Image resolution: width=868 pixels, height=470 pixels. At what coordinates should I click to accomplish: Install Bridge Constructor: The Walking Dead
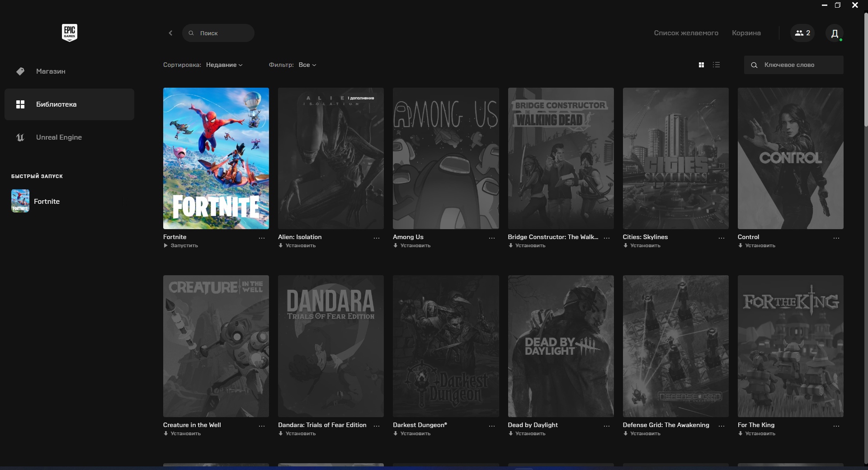(527, 246)
